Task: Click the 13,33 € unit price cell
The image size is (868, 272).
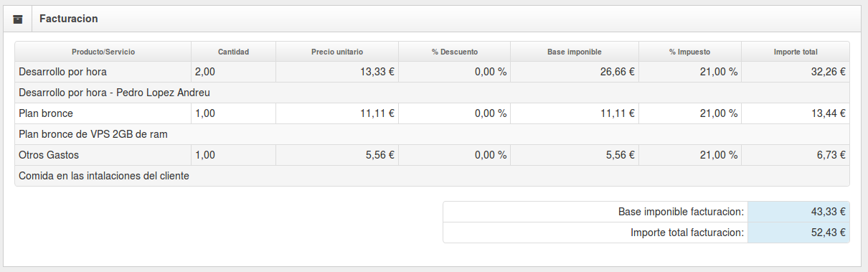Action: point(337,72)
